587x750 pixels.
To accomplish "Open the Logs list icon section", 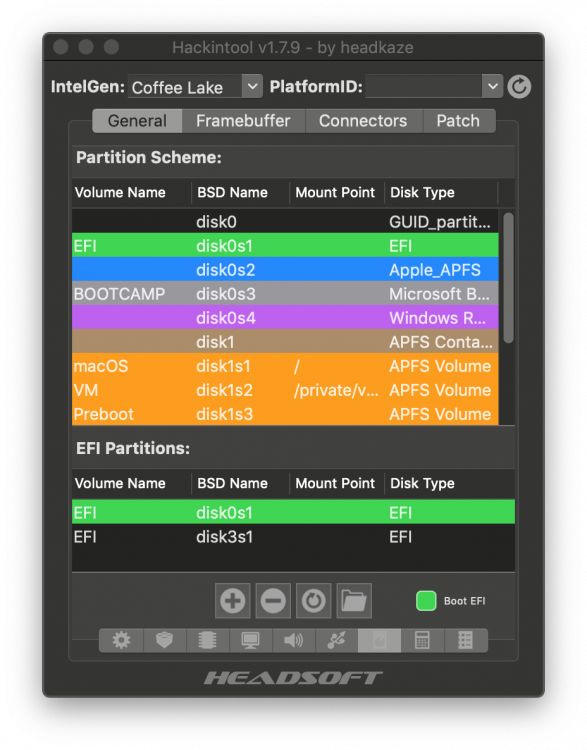I will pos(465,640).
